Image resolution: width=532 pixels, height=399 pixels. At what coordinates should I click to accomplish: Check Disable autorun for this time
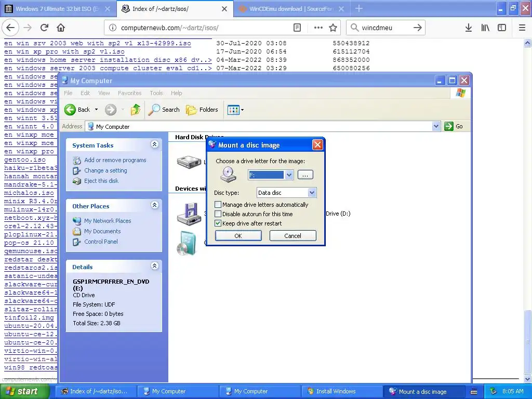click(218, 214)
